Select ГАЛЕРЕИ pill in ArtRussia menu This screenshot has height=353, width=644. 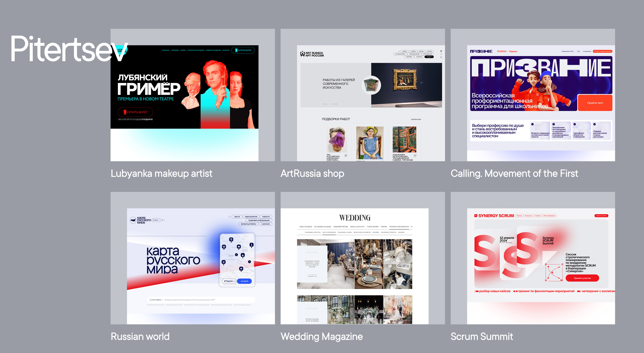coord(413,51)
